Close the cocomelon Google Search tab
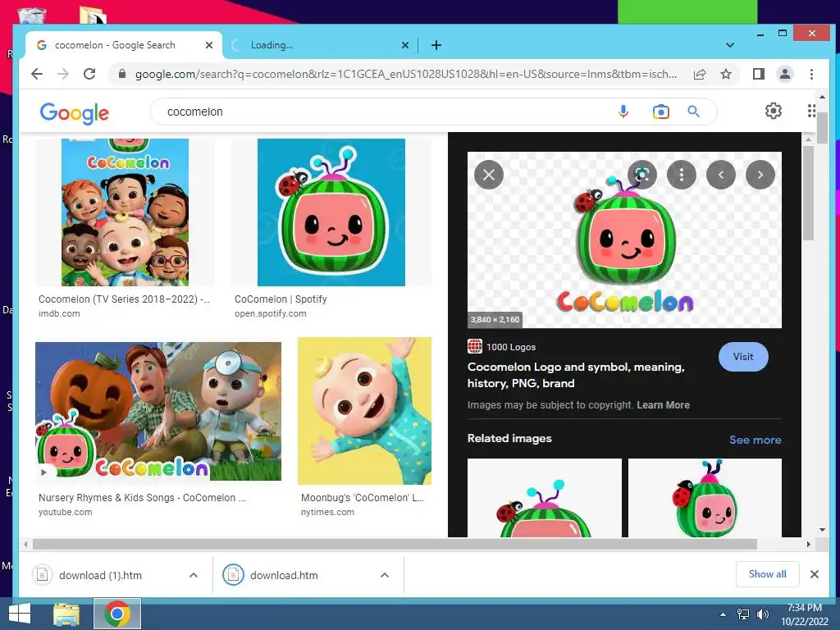 [209, 45]
